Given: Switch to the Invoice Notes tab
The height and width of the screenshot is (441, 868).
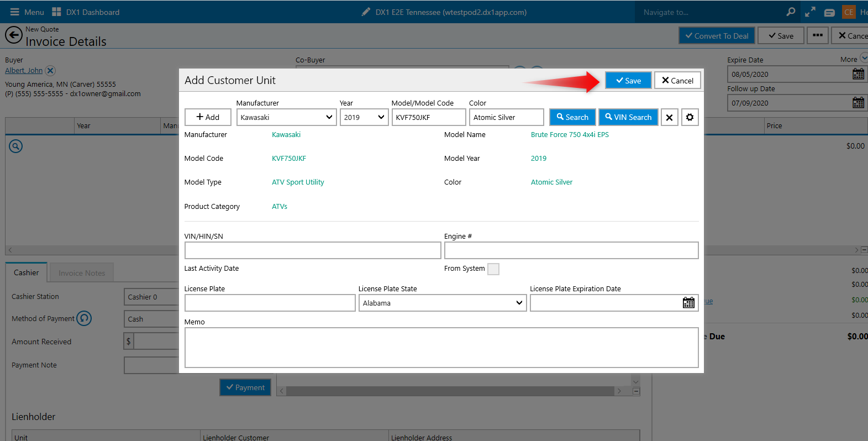Looking at the screenshot, I should tap(82, 273).
